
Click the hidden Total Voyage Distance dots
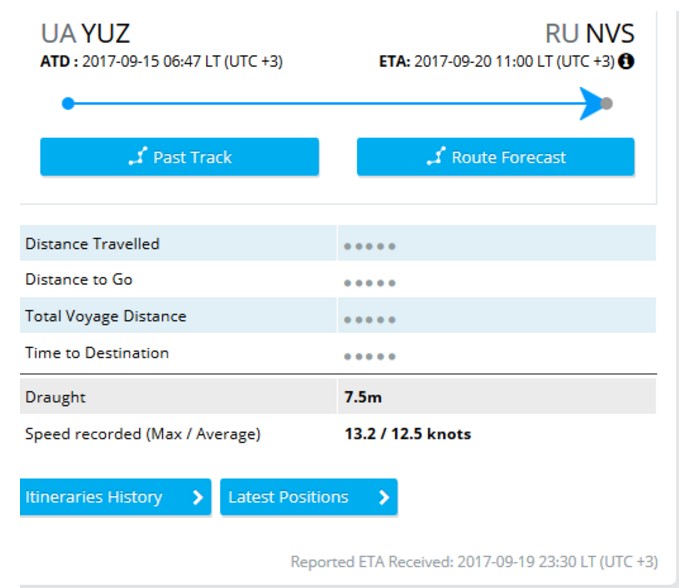pyautogui.click(x=370, y=320)
